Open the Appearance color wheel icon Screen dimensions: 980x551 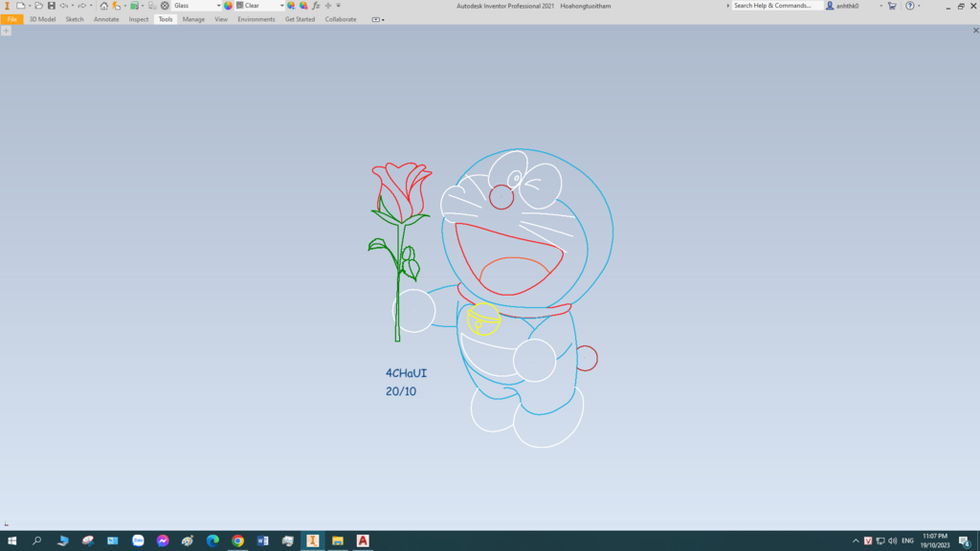228,6
